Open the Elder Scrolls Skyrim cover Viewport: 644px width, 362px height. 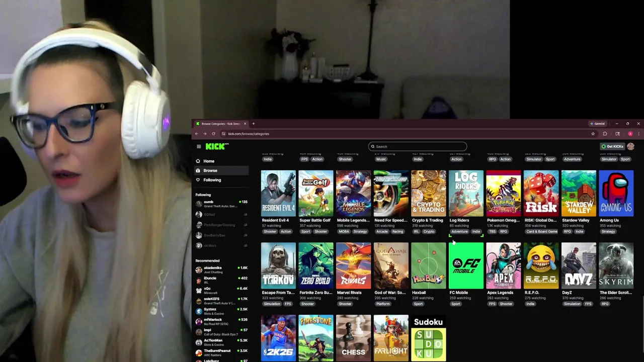click(x=616, y=266)
